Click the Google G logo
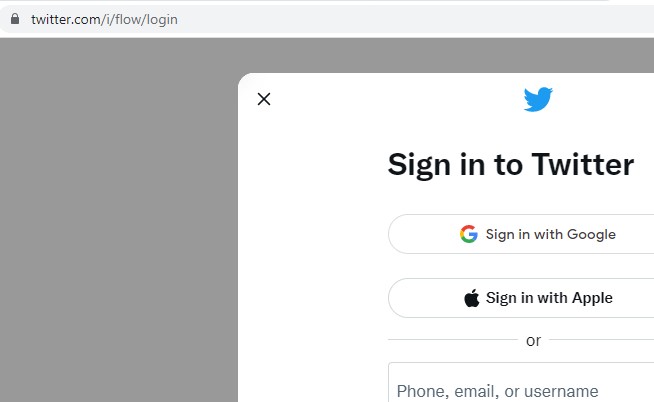This screenshot has width=654, height=402. tap(469, 234)
